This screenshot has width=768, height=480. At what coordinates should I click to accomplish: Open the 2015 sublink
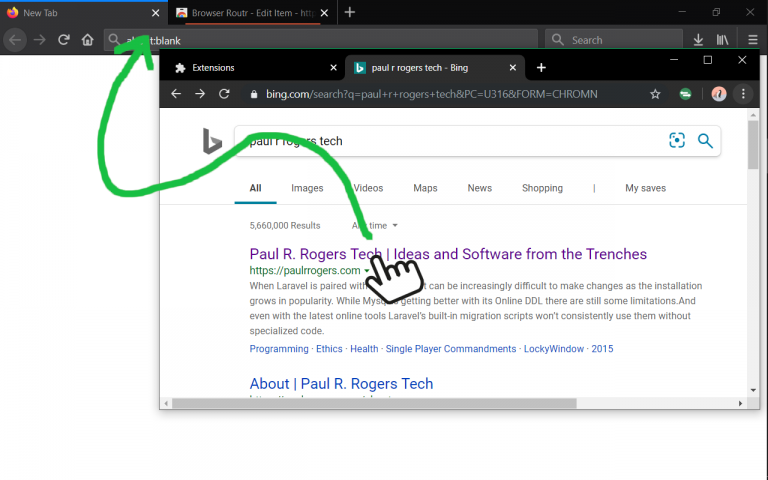(602, 349)
